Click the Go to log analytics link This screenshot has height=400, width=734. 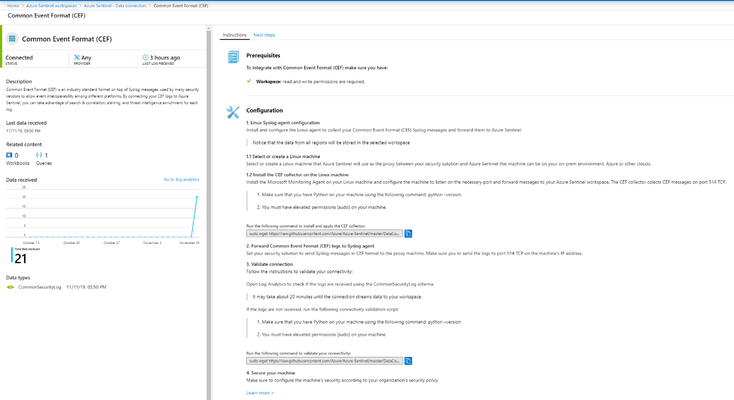(182, 179)
